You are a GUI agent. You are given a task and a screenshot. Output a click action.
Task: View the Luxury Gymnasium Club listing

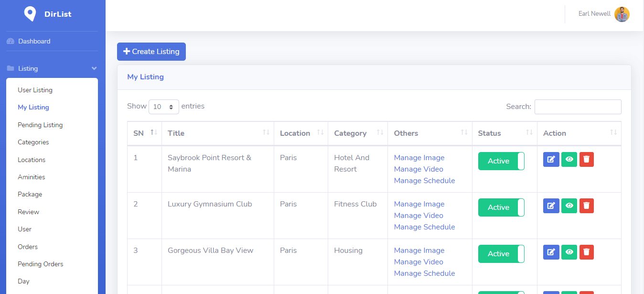(x=569, y=206)
